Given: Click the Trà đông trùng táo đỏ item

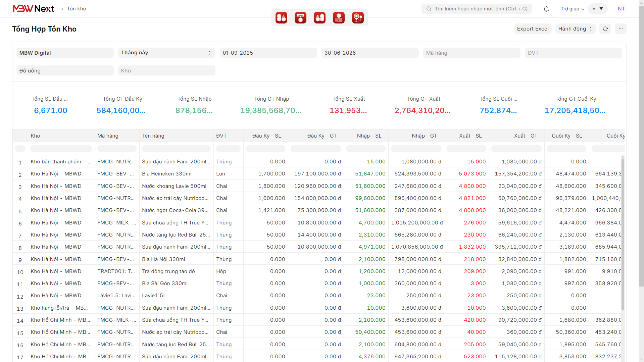Looking at the screenshot, I should [x=168, y=271].
